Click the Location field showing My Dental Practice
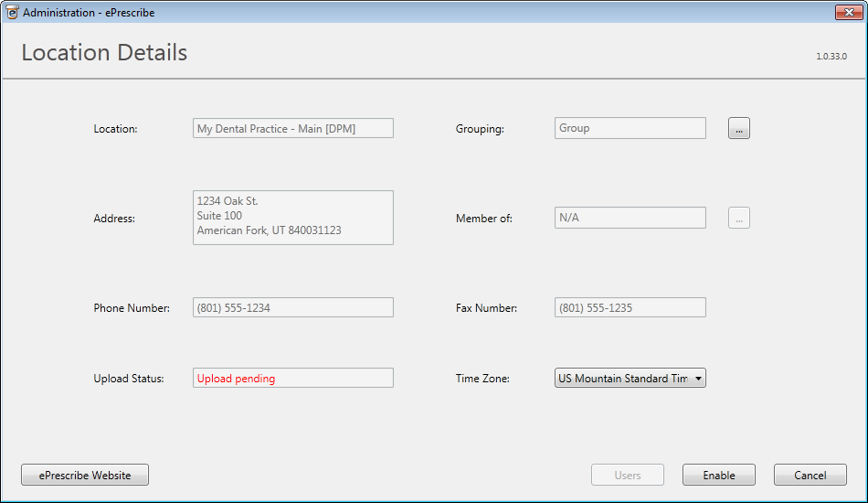Viewport: 868px width, 503px height. click(x=292, y=129)
